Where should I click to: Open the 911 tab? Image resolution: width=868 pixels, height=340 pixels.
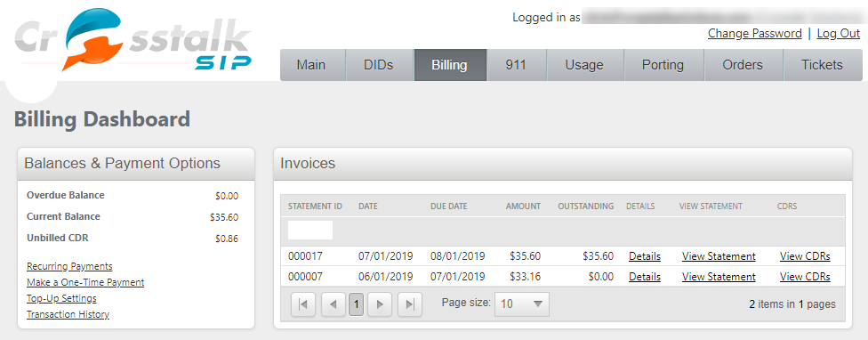(x=516, y=65)
